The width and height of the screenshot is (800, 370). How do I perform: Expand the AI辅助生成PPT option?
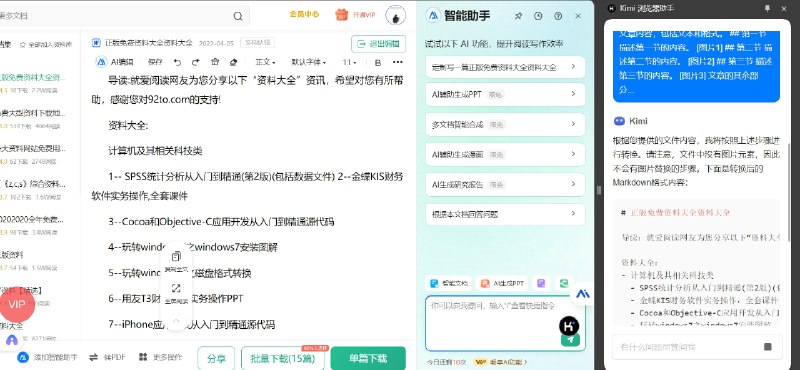pos(505,94)
